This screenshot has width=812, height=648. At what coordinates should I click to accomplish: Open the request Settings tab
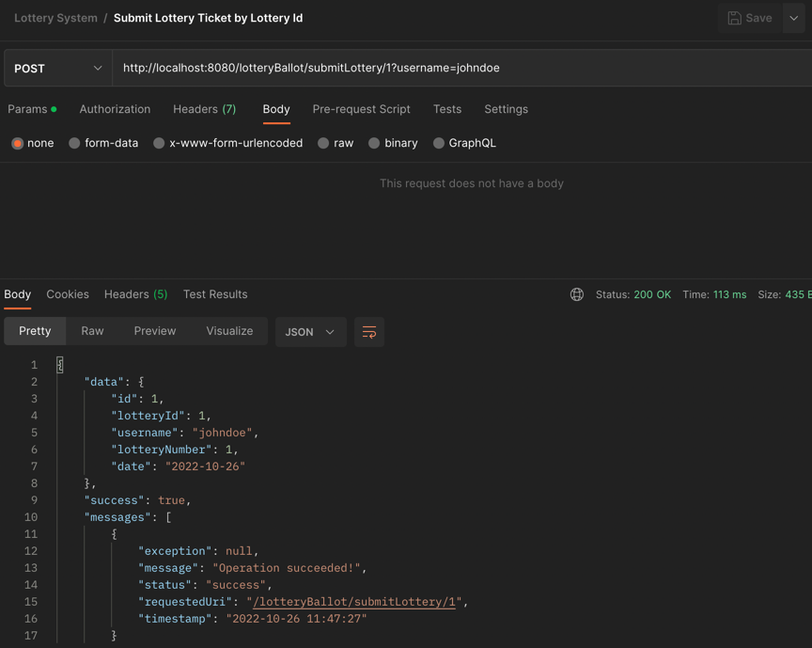tap(506, 109)
